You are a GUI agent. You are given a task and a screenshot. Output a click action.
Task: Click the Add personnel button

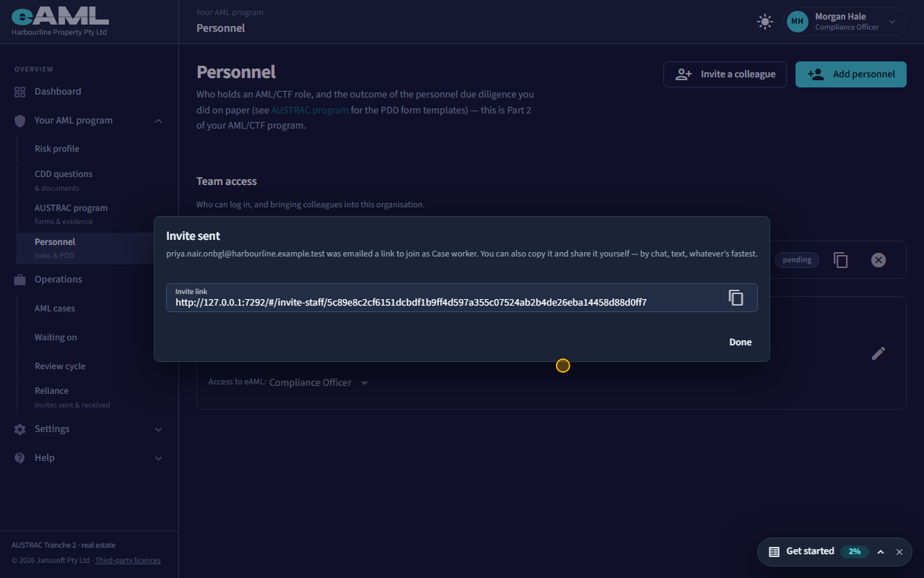coord(851,74)
